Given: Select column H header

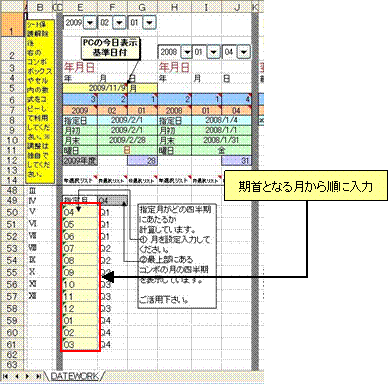Looking at the screenshot, I should [175, 7].
